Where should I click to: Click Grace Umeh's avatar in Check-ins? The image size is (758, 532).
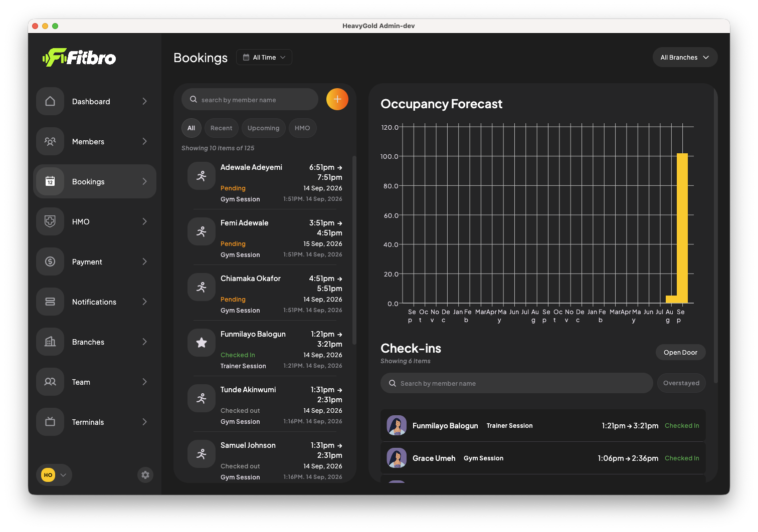[x=397, y=458]
